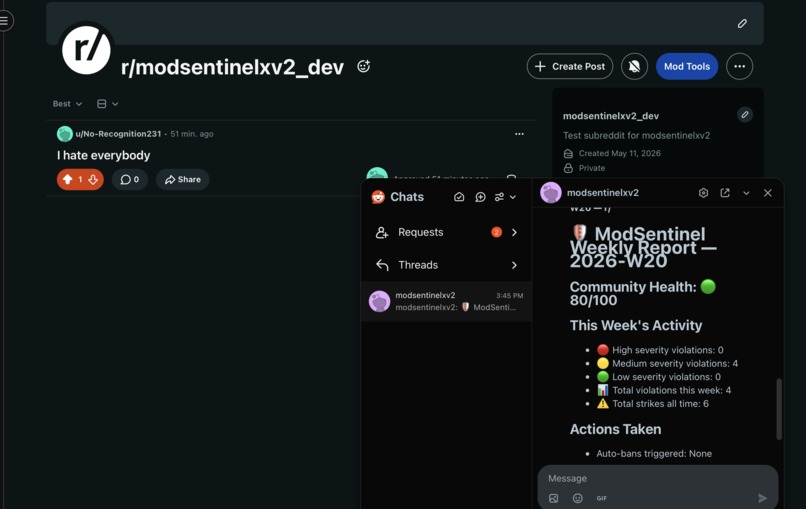Downvote the 'I hate everybody' post
The height and width of the screenshot is (509, 806).
(x=93, y=179)
